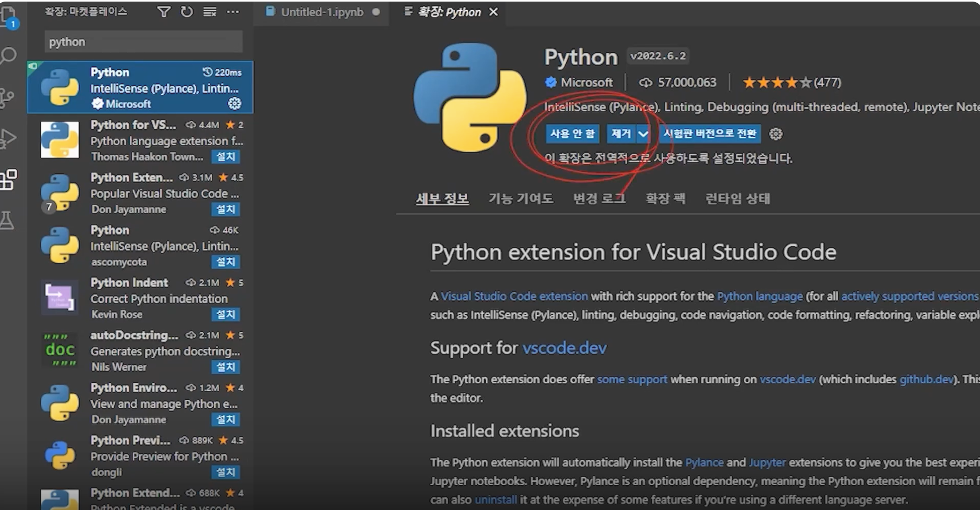
Task: Open the 변경 로그 changelog tab
Action: [x=599, y=199]
